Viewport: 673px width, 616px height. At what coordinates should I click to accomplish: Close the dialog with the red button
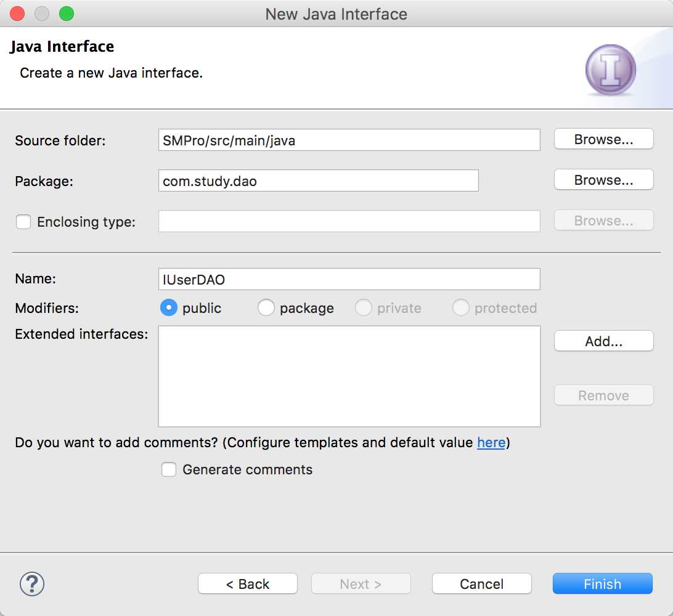tap(17, 14)
